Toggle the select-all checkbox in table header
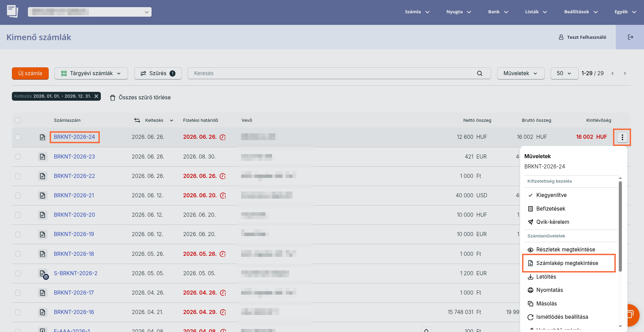This screenshot has width=644, height=332. pos(18,120)
